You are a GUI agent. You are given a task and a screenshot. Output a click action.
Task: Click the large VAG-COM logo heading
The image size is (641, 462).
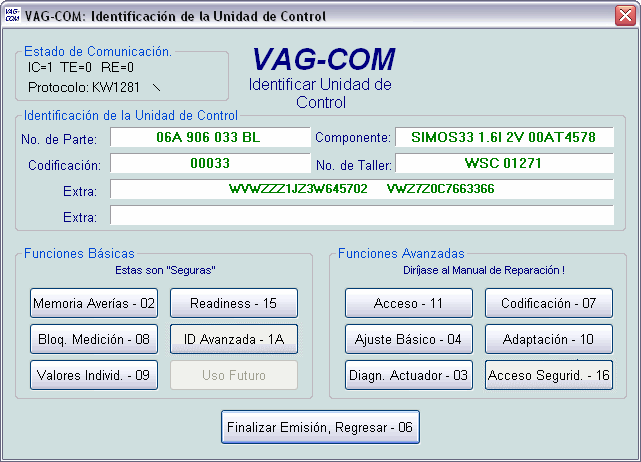[x=323, y=59]
